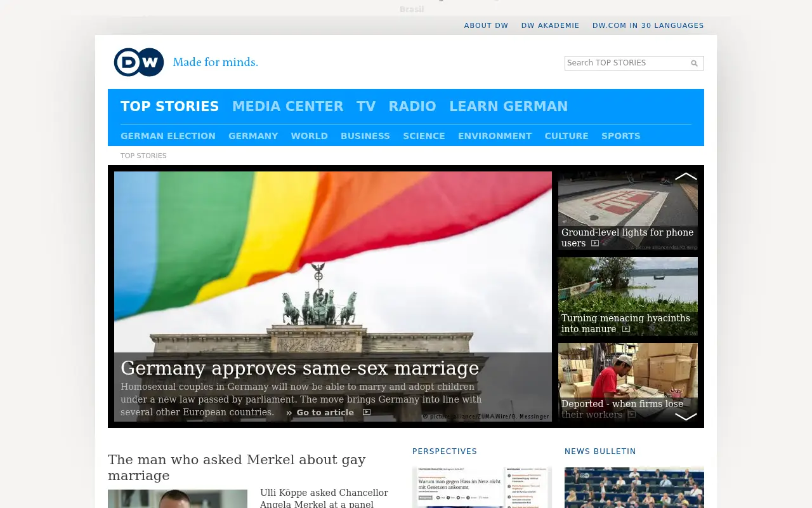Open DW.COM IN 30 LANGUAGES link
812x508 pixels.
click(x=648, y=26)
